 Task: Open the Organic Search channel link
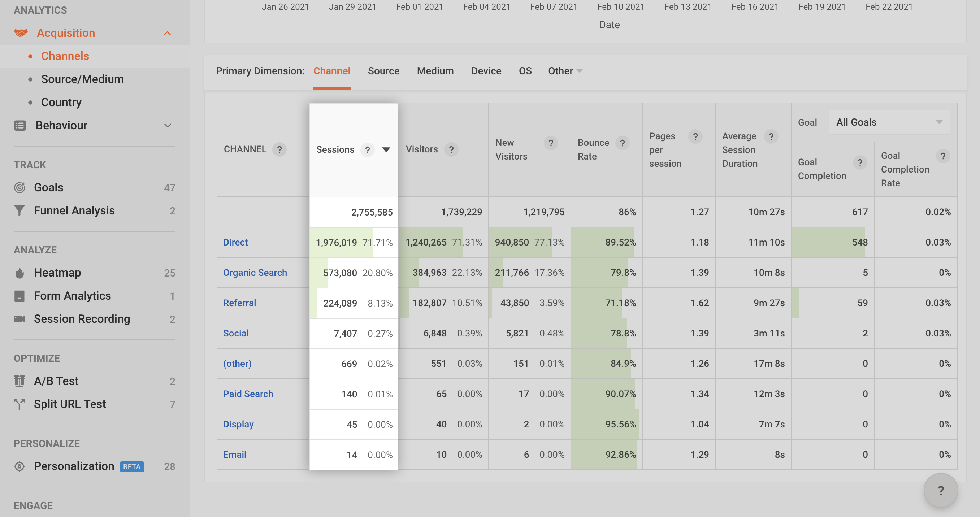[255, 273]
